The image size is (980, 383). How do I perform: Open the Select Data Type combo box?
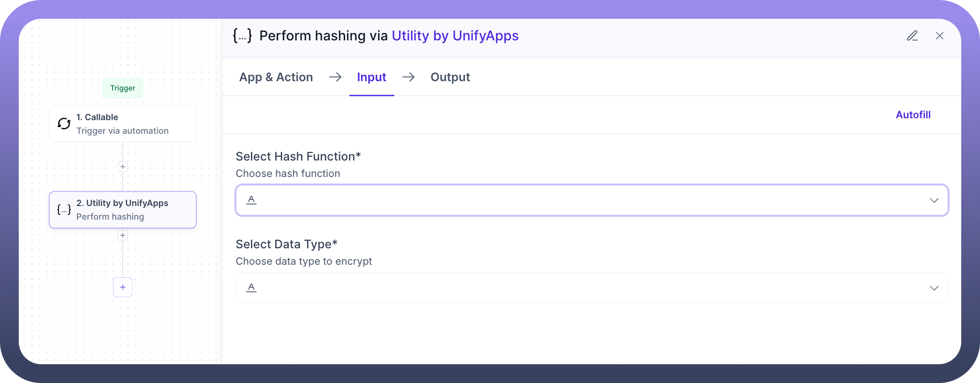click(591, 288)
